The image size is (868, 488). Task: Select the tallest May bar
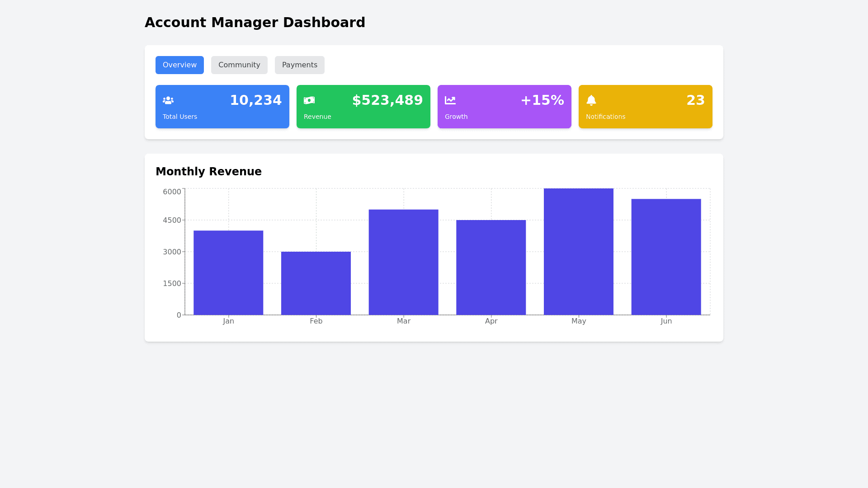579,252
